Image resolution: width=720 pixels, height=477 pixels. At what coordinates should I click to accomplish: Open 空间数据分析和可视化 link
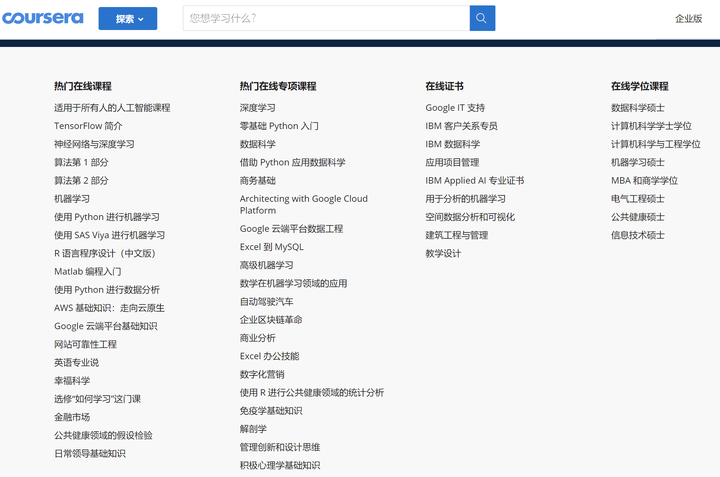(470, 217)
